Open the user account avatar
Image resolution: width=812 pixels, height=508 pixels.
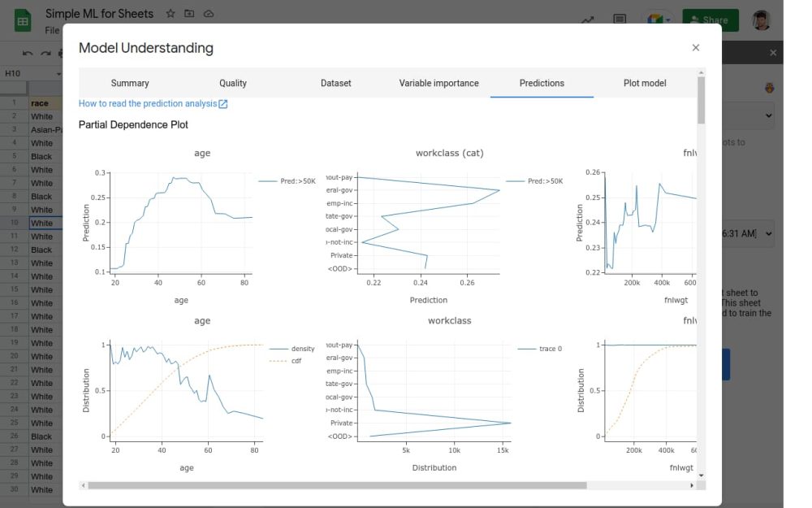coord(761,20)
